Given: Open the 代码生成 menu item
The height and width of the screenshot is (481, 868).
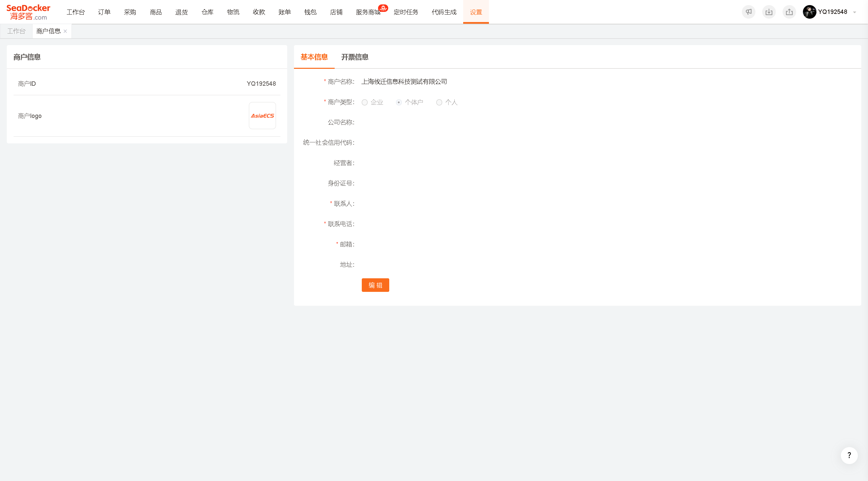Looking at the screenshot, I should [x=444, y=12].
